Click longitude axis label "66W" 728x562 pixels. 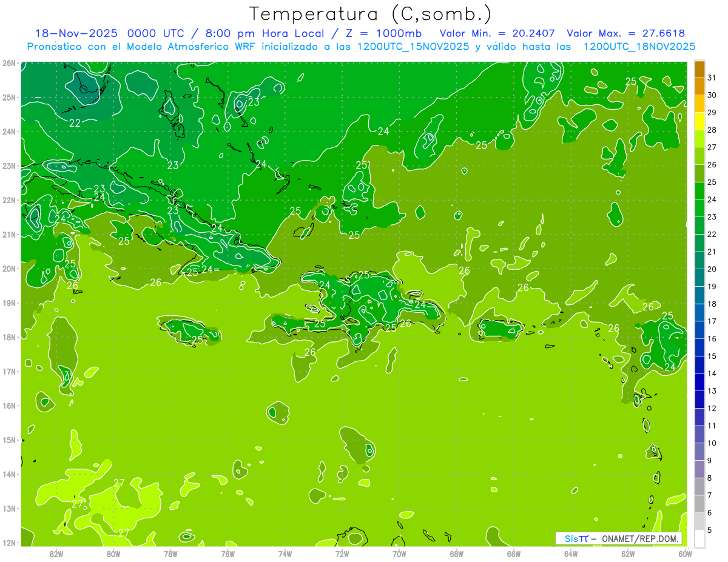tap(514, 554)
